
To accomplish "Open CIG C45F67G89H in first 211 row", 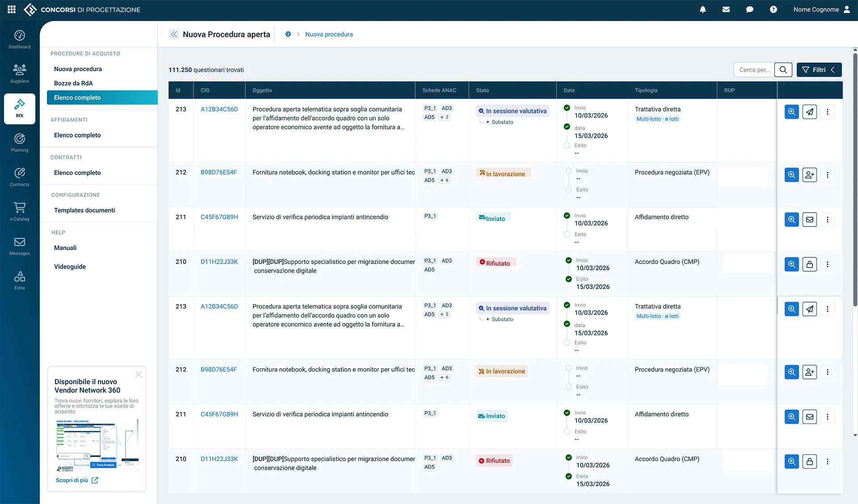I will click(219, 217).
